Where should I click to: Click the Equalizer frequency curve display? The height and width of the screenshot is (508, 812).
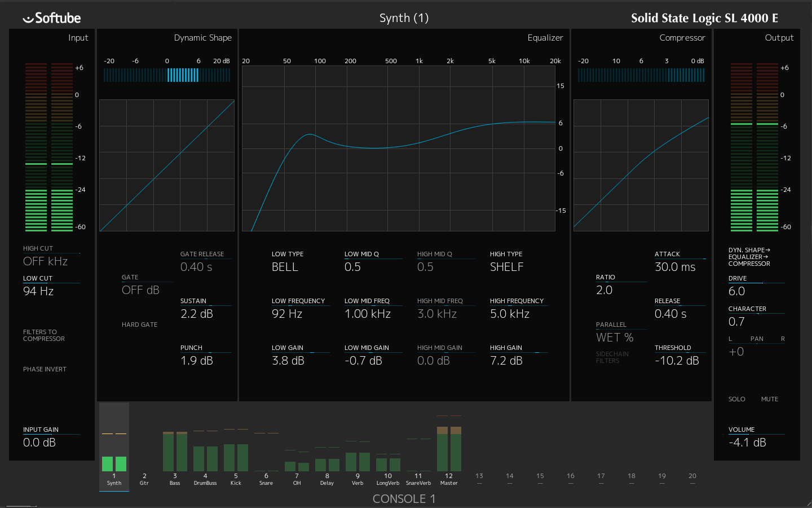399,148
